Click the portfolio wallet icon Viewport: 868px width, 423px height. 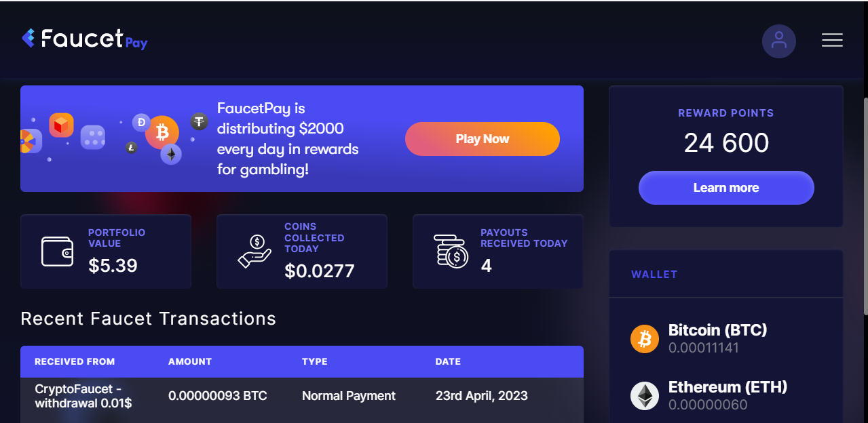point(57,251)
